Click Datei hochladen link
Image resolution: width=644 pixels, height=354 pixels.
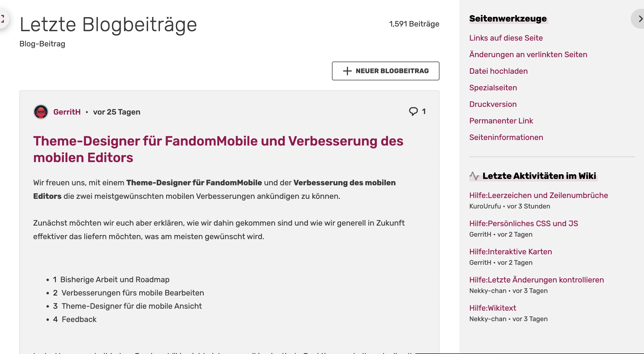[x=498, y=71]
